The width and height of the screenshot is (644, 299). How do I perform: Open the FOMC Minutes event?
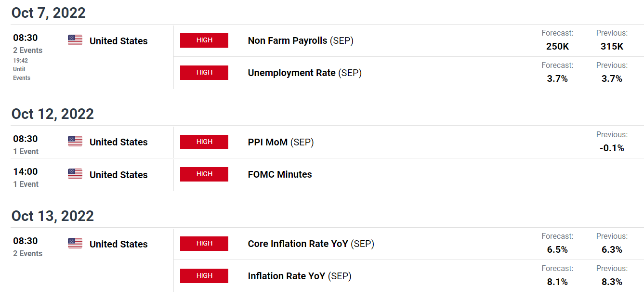[x=280, y=175]
